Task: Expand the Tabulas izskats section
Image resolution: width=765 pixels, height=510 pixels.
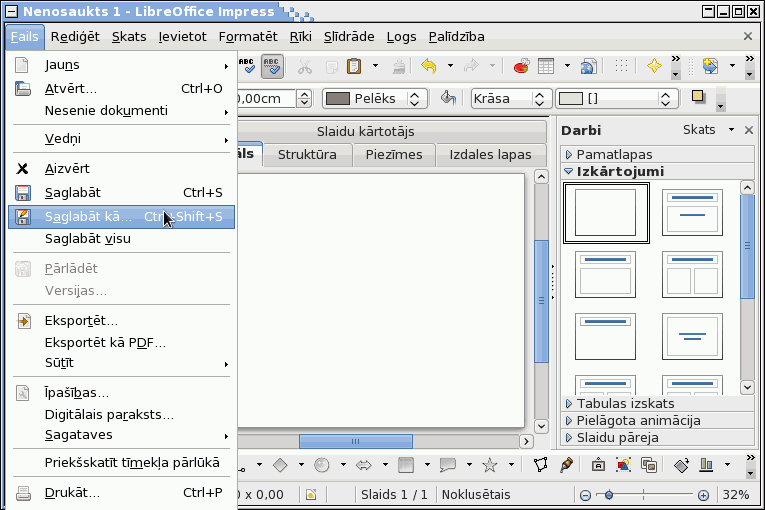Action: click(x=657, y=404)
